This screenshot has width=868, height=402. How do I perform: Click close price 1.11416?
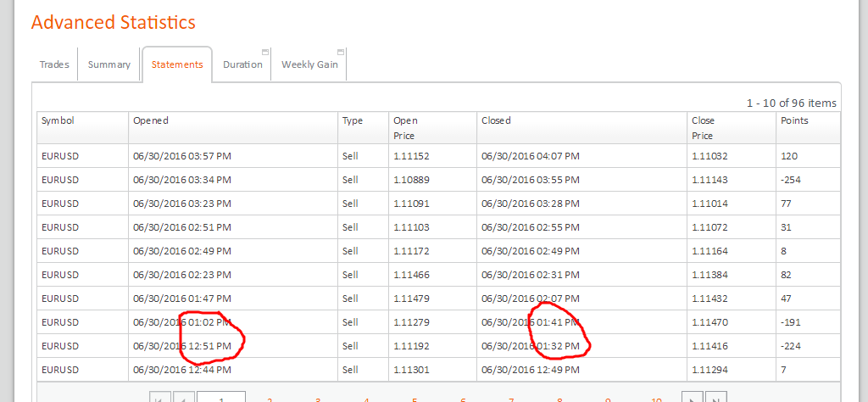[709, 346]
